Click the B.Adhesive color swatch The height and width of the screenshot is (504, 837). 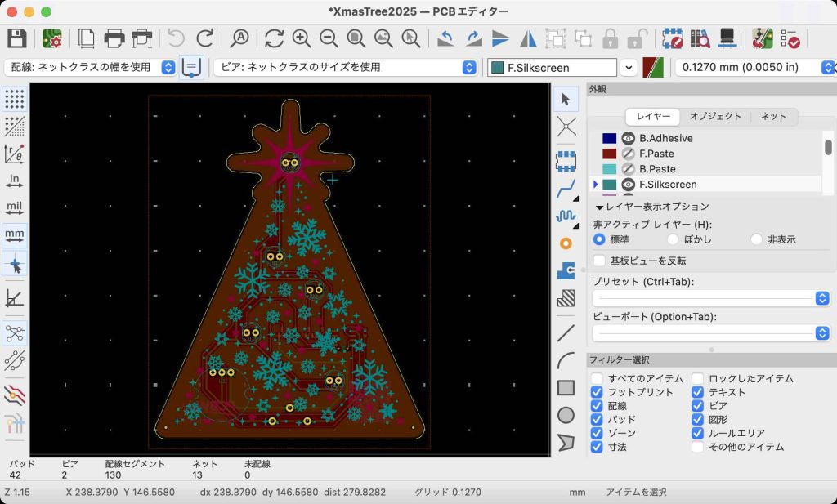coord(609,139)
